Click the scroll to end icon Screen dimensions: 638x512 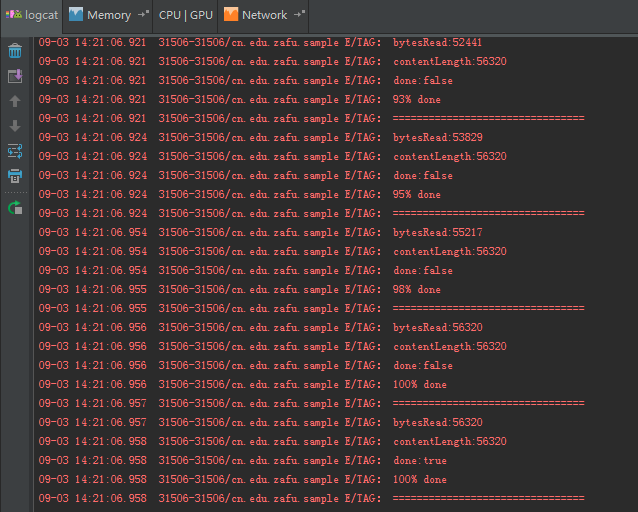tap(15, 76)
